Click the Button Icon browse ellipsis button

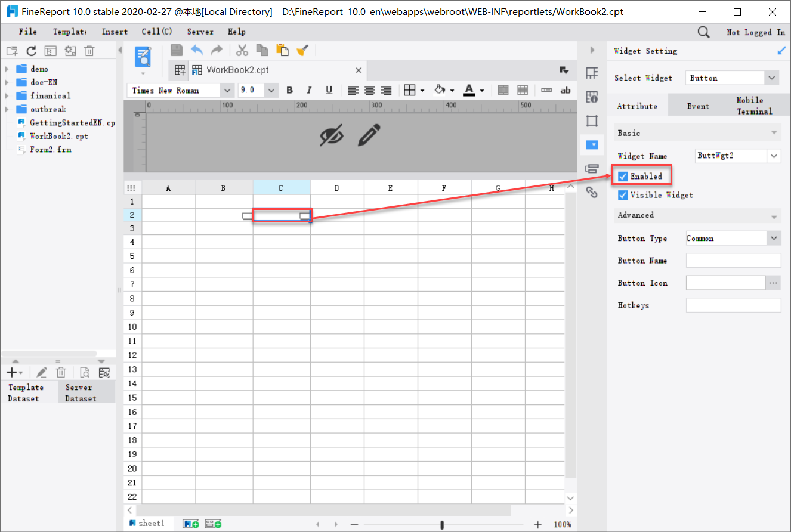(774, 283)
